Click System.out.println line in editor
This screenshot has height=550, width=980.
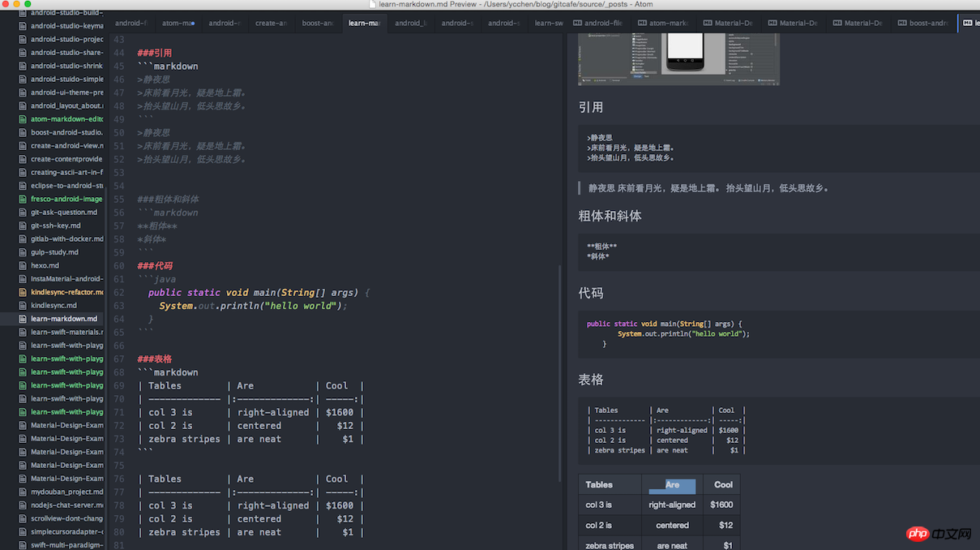pyautogui.click(x=254, y=306)
